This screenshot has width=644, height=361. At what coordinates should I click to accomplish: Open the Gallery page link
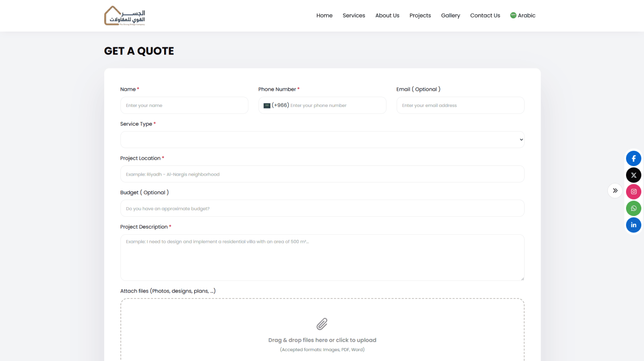point(450,15)
